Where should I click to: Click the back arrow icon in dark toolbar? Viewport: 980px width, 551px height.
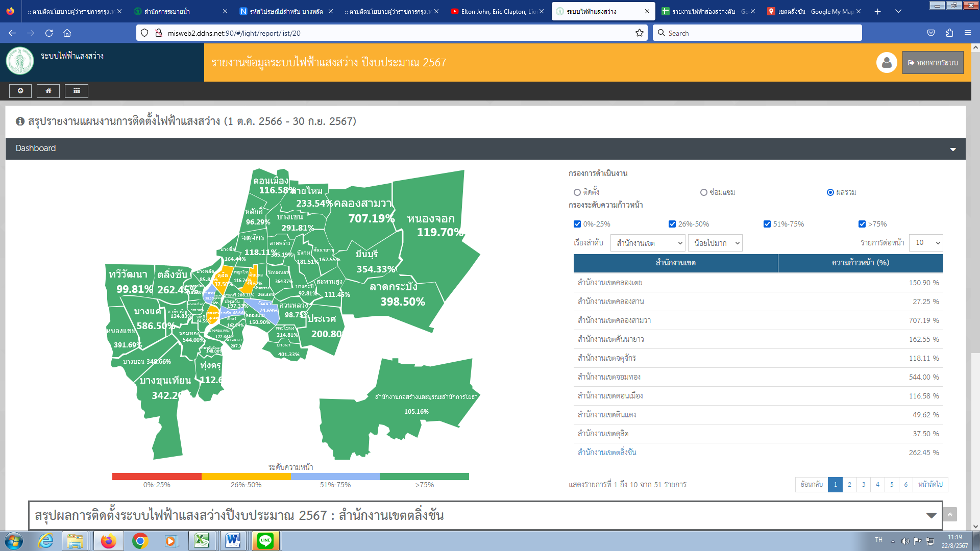coord(20,91)
